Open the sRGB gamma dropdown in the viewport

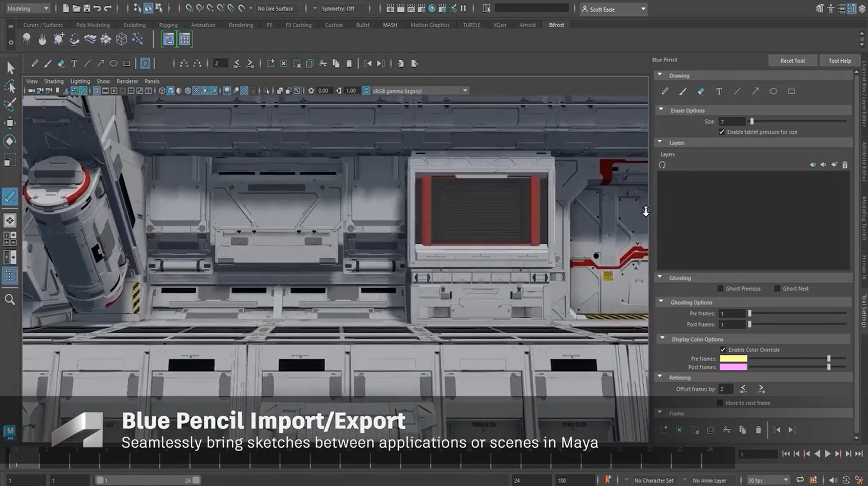[465, 90]
